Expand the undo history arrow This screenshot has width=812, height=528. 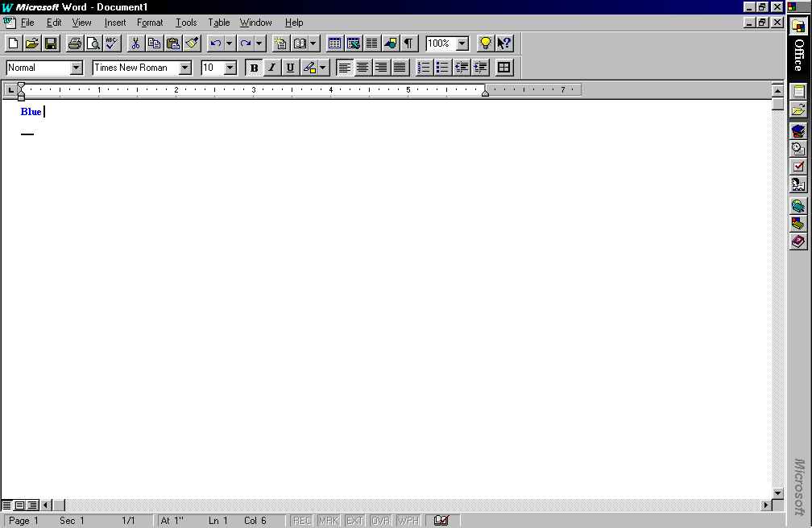tap(229, 43)
